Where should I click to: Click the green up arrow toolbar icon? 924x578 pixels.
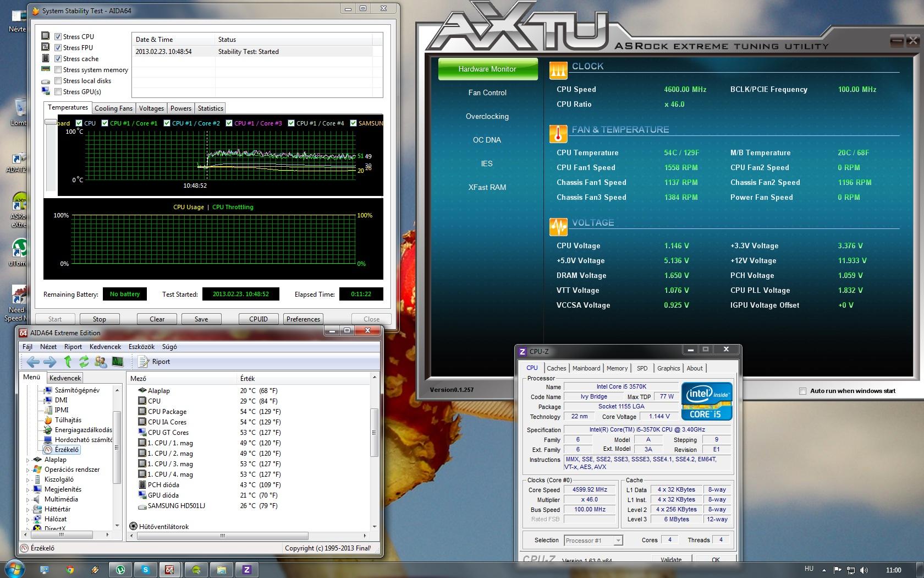point(68,362)
